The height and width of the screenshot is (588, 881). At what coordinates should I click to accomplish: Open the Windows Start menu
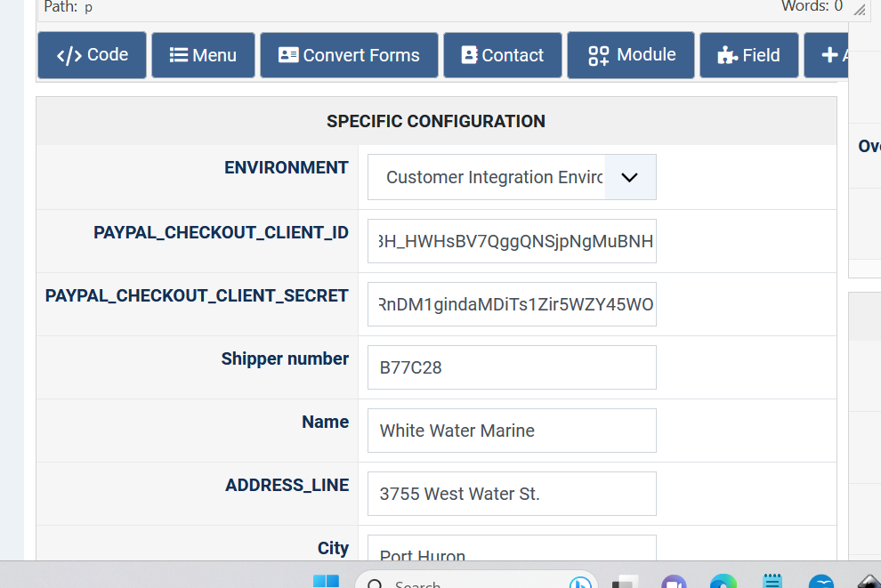point(326,582)
